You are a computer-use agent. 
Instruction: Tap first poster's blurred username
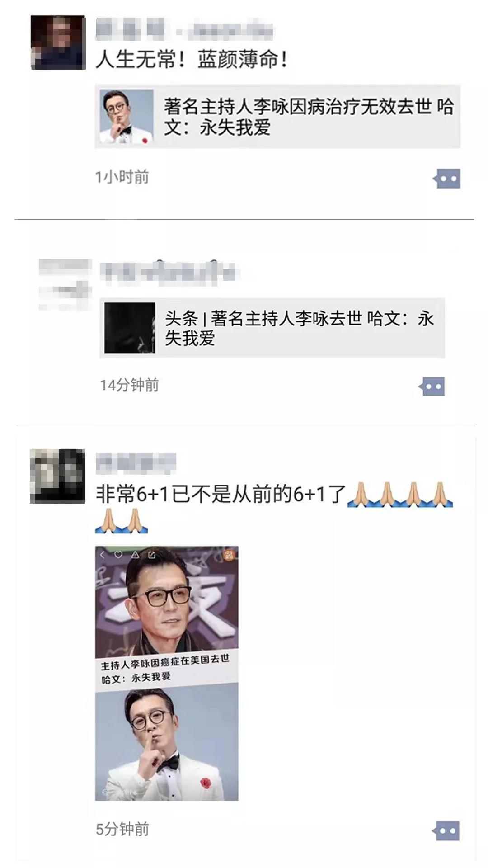point(185,29)
